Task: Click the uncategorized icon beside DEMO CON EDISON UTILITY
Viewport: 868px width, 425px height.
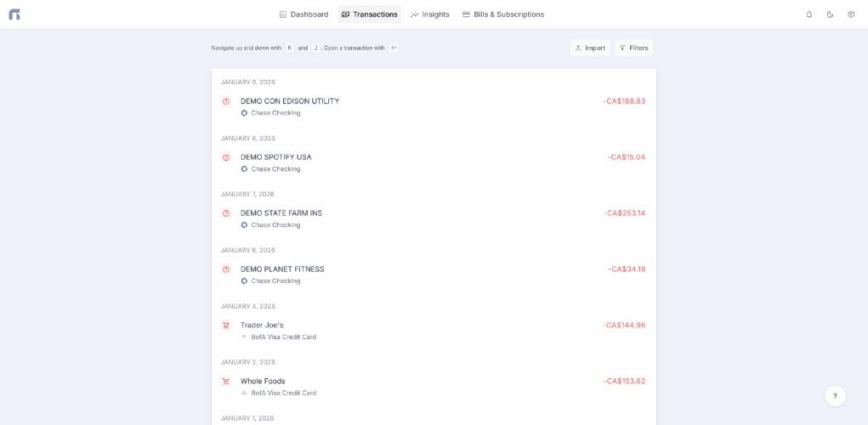Action: pos(226,101)
